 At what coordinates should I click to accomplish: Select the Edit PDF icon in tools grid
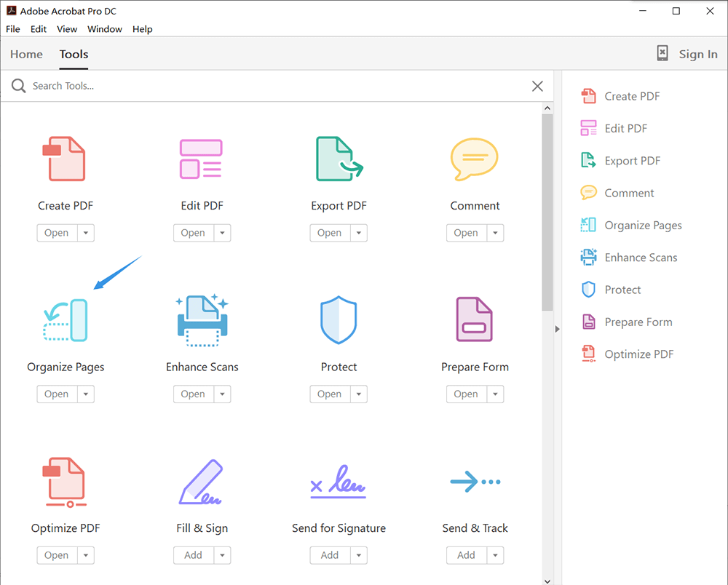pos(202,159)
